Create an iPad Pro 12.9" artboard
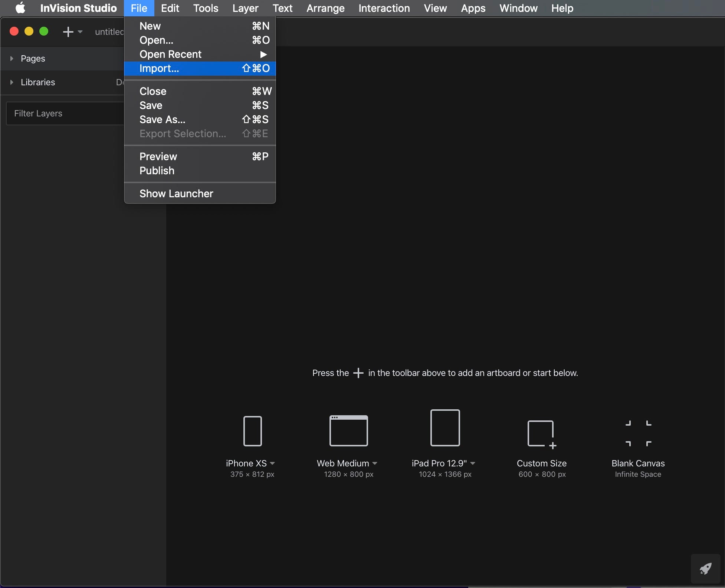Screen dimensions: 725x588 click(444, 428)
